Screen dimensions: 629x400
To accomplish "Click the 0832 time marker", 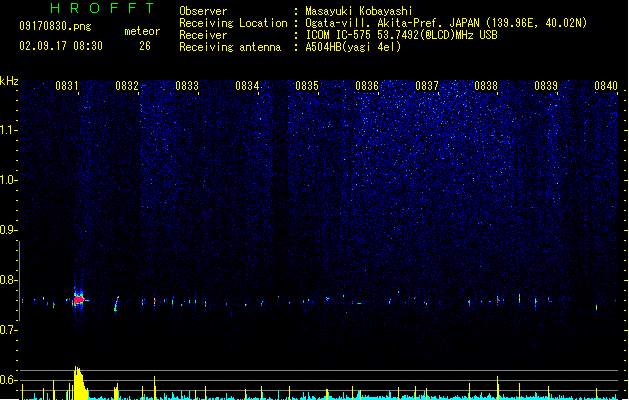I will point(127,86).
